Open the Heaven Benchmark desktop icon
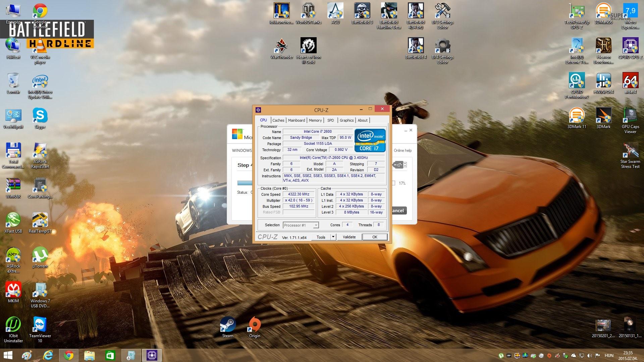This screenshot has height=362, width=644. pyautogui.click(x=604, y=51)
